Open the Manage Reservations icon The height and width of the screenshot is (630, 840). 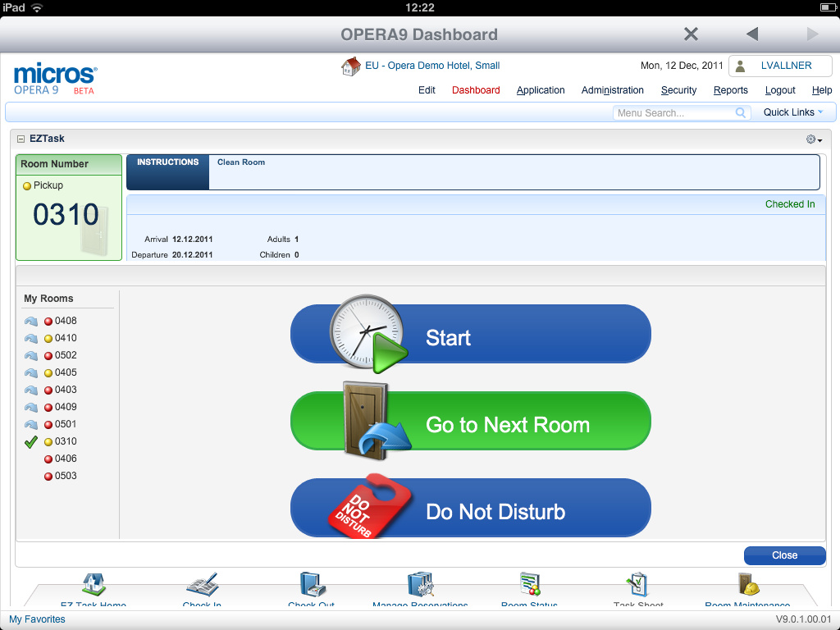tap(420, 584)
